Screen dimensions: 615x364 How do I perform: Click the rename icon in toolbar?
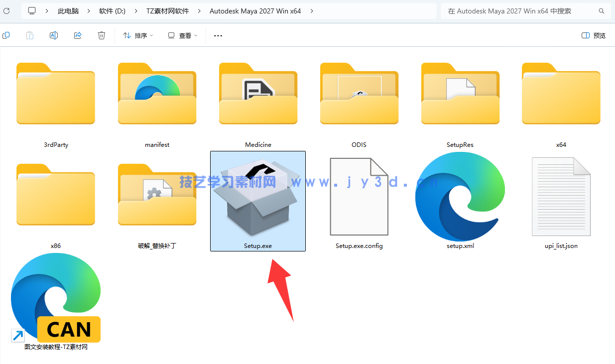tap(54, 35)
